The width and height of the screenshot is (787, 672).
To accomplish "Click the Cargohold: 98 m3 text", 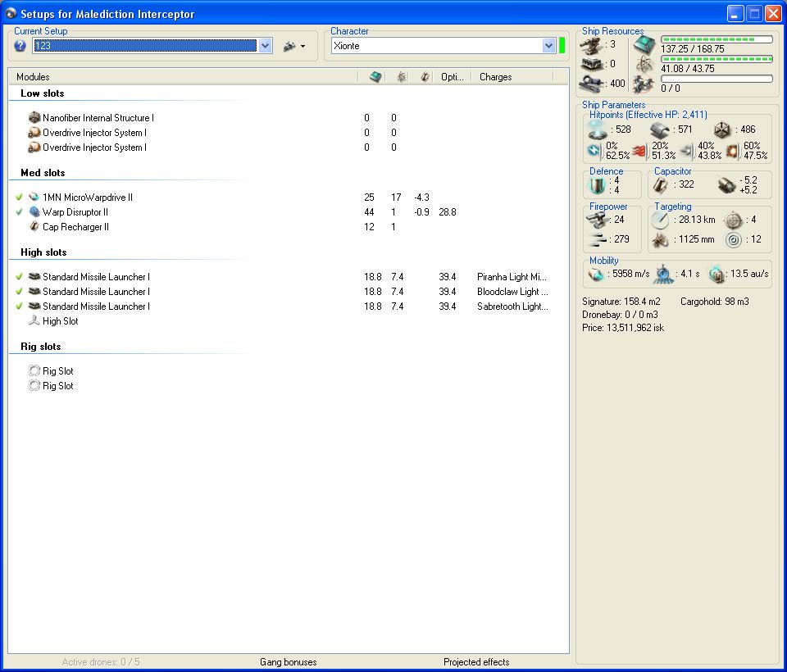I will 714,302.
